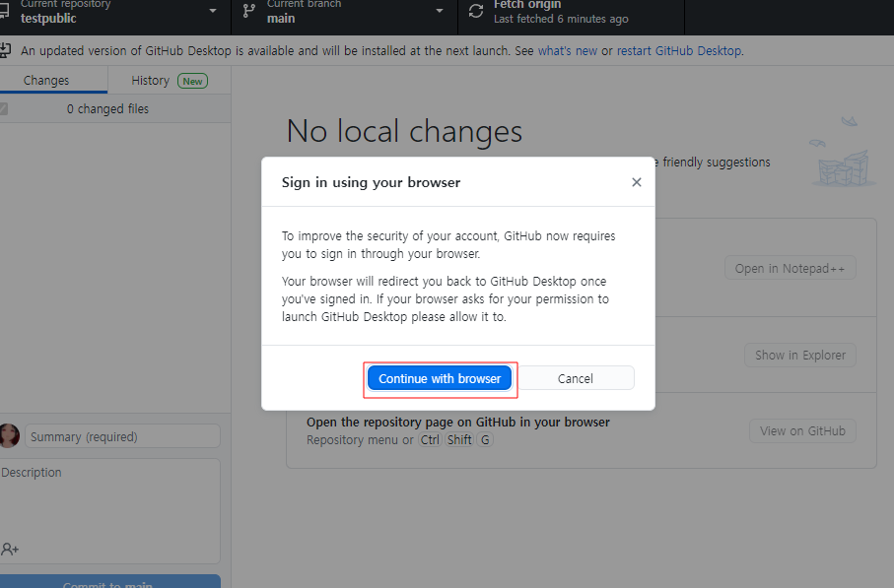Click the "Last fetched 6 minutes ago" text

(x=561, y=19)
